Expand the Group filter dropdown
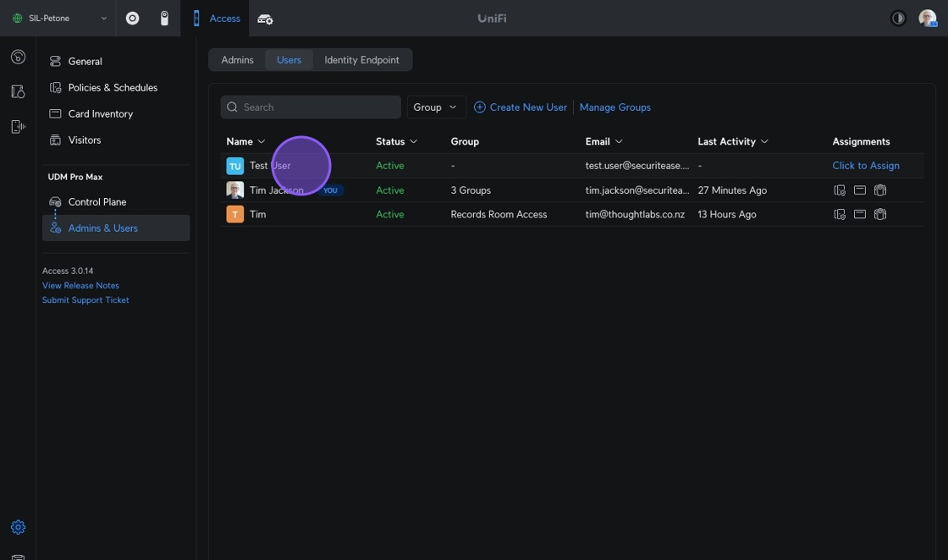The height and width of the screenshot is (560, 948). 436,107
